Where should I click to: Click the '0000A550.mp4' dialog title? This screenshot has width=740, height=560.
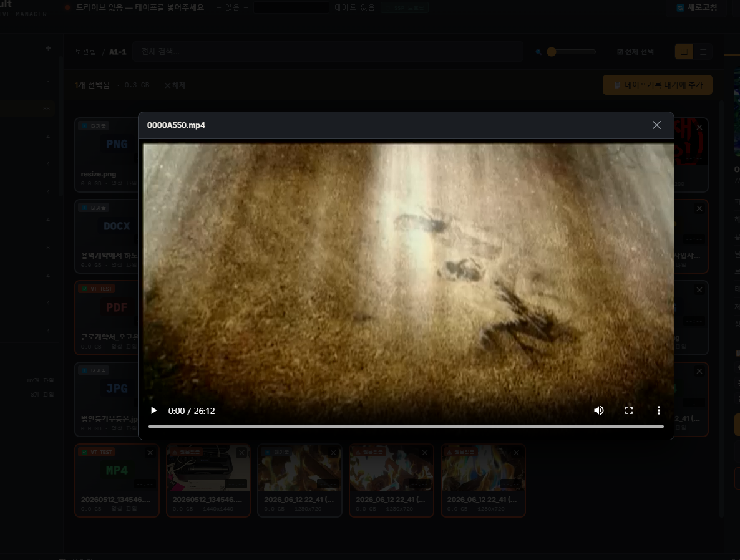tap(176, 125)
